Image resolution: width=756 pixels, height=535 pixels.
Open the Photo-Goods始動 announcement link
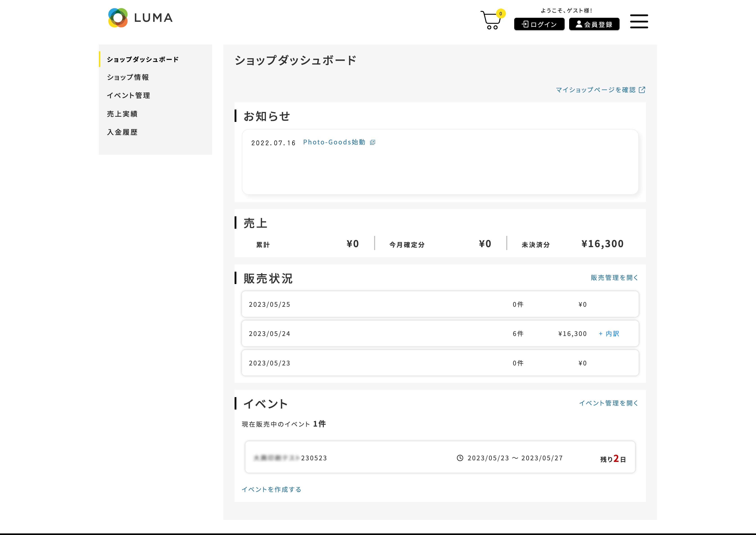334,142
